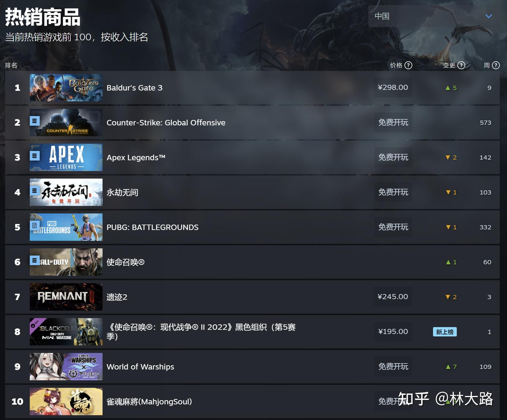Click 免费开玩 for Apex Legends

tap(393, 157)
